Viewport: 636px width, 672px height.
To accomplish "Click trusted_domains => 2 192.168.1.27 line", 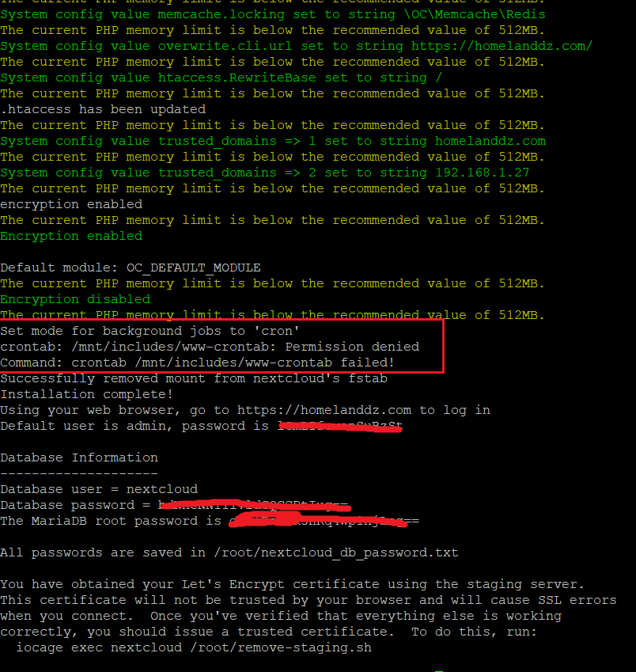I will 265,173.
